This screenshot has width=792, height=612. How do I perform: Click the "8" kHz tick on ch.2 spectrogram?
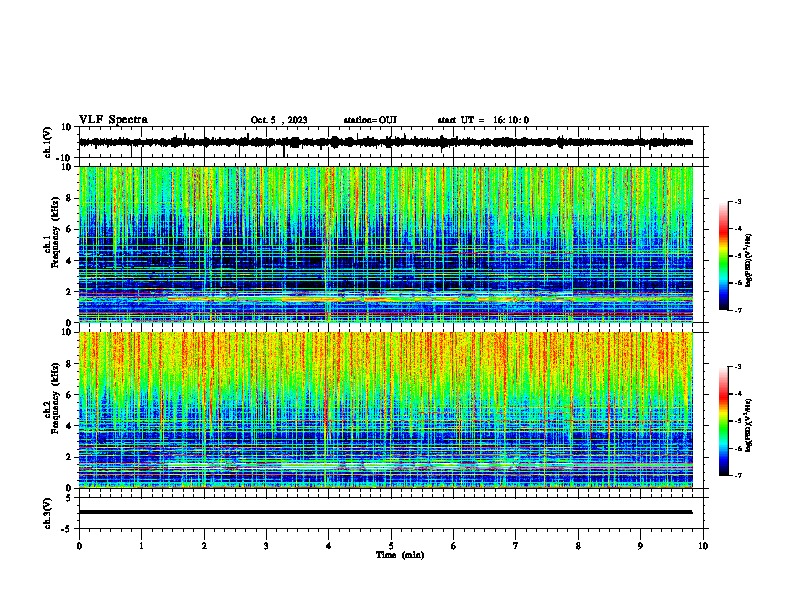coord(69,364)
